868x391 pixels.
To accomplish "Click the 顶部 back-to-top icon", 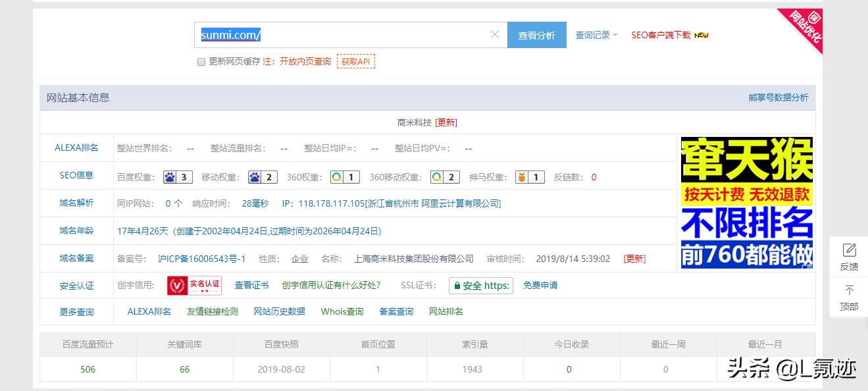I will point(848,296).
